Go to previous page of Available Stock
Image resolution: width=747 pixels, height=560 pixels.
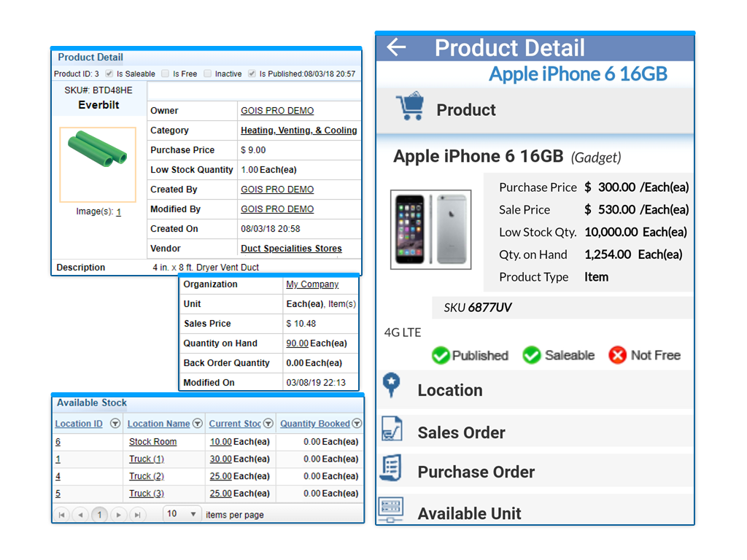80,515
